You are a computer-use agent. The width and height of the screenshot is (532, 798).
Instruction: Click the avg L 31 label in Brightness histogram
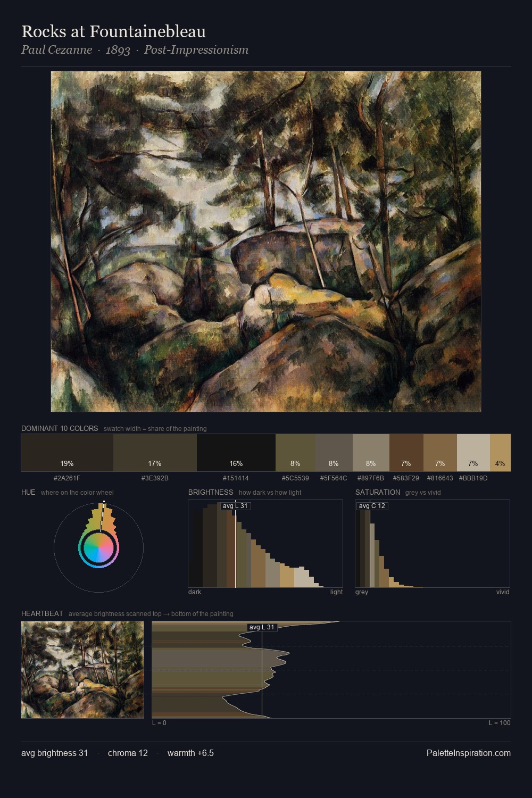[x=235, y=506]
